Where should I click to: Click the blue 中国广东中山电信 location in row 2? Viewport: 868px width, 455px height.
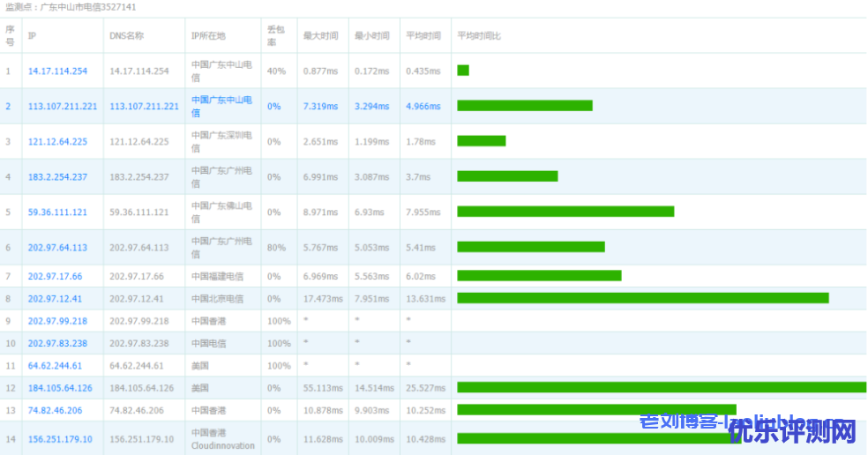tap(221, 106)
